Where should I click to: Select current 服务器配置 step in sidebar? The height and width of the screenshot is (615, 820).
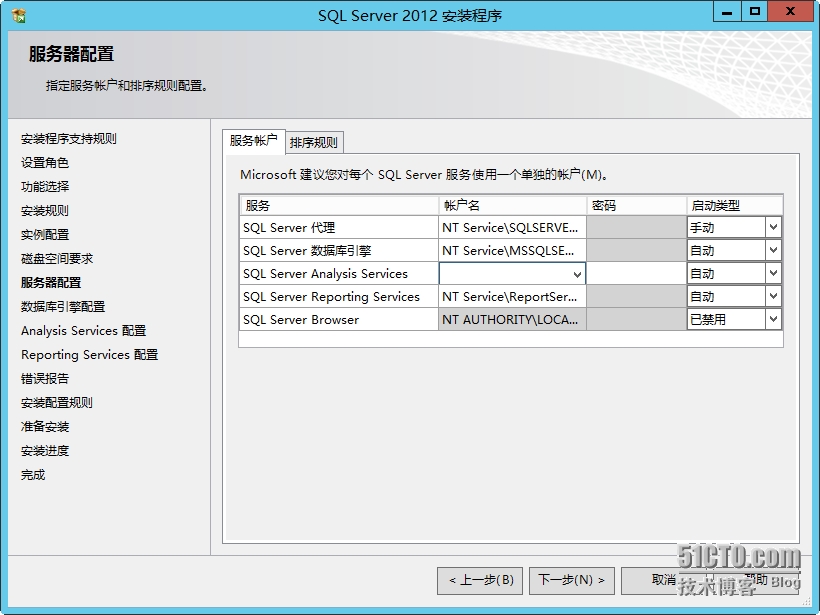click(51, 282)
